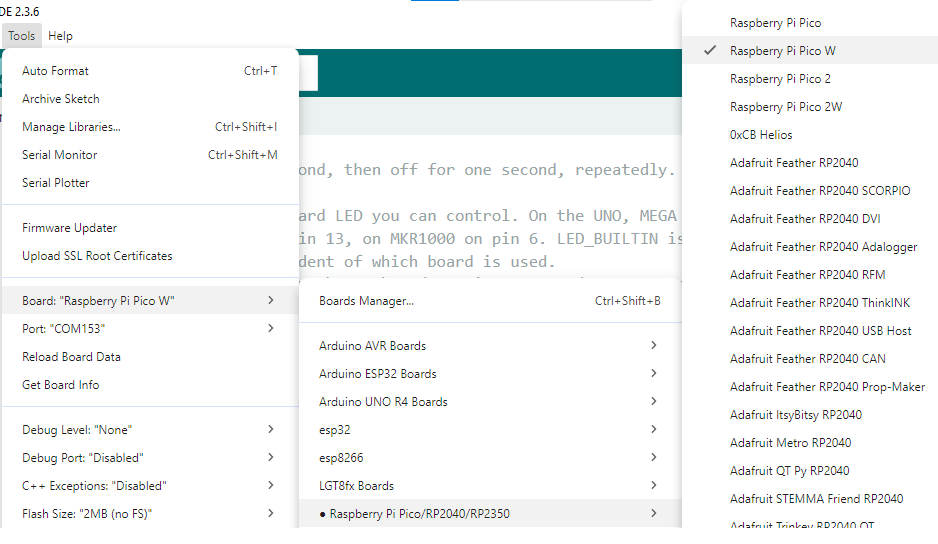Click Get Board Info
This screenshot has height=544, width=938.
click(60, 385)
